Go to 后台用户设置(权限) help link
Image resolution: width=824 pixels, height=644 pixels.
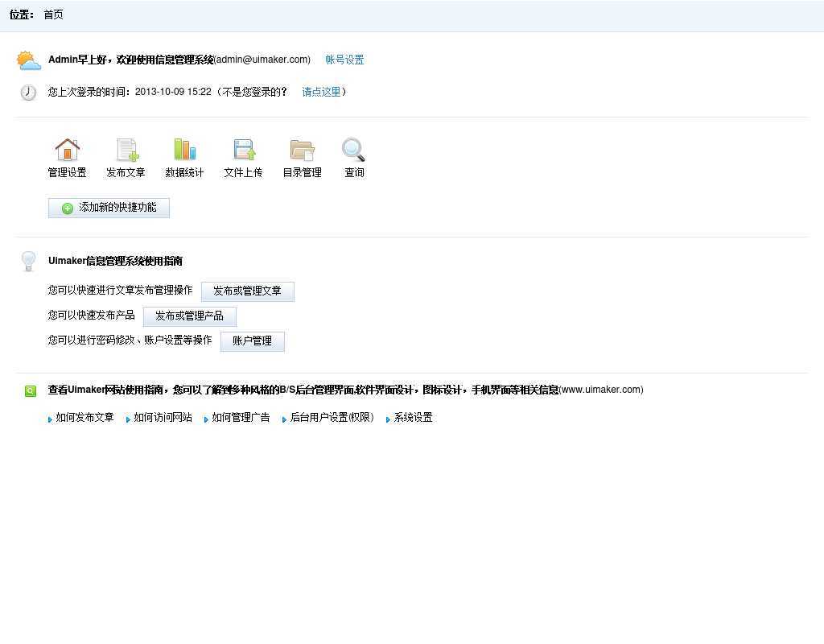click(x=332, y=418)
